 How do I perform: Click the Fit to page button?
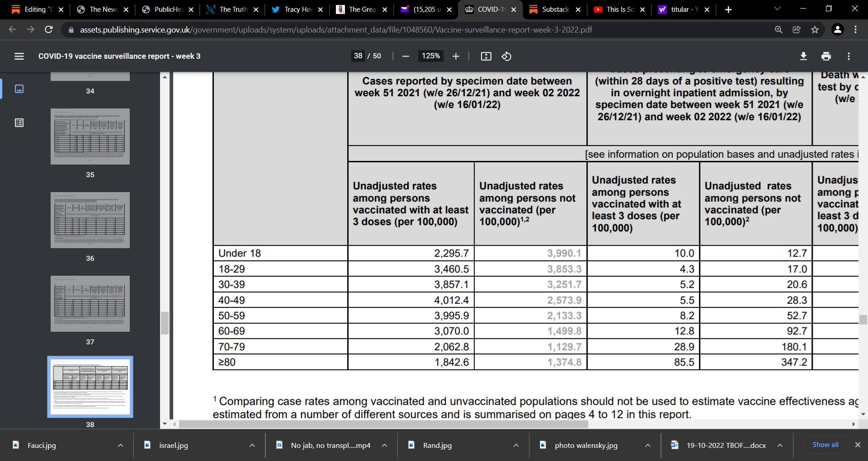tap(486, 56)
